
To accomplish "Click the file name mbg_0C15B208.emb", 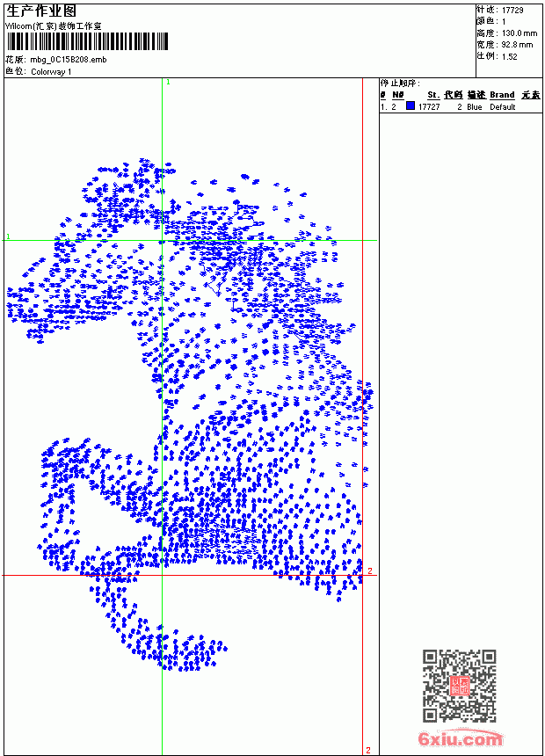I will tap(69, 60).
